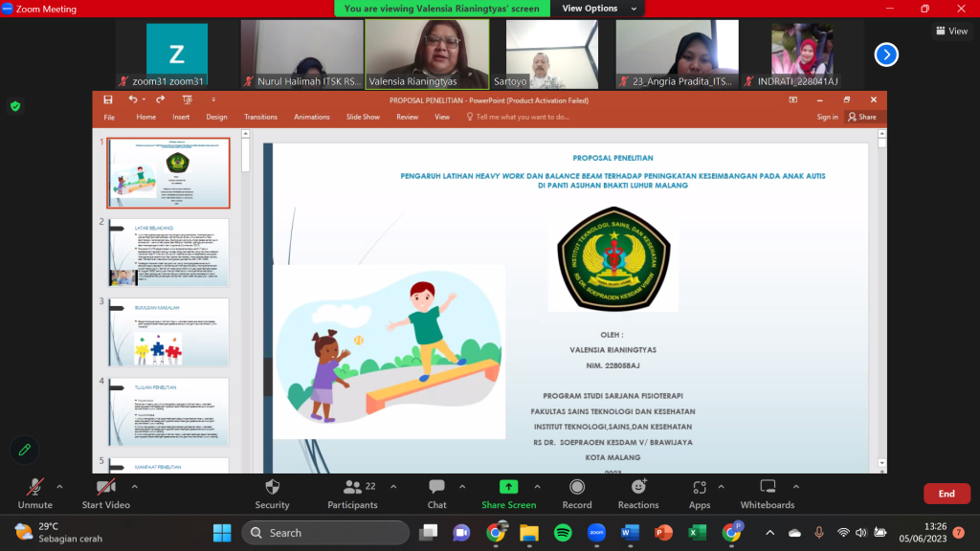The width and height of the screenshot is (980, 551).
Task: Select zoom31 zoom31 participant tile
Action: pos(177,55)
